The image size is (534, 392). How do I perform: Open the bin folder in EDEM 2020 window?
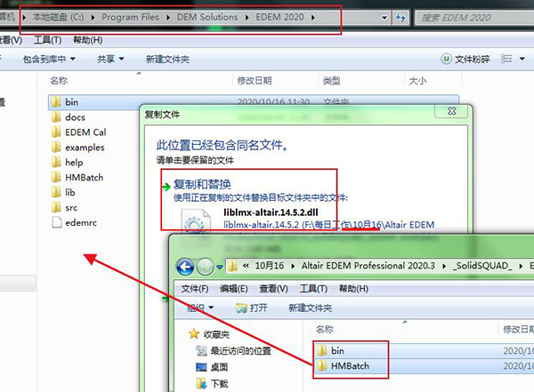pyautogui.click(x=71, y=102)
